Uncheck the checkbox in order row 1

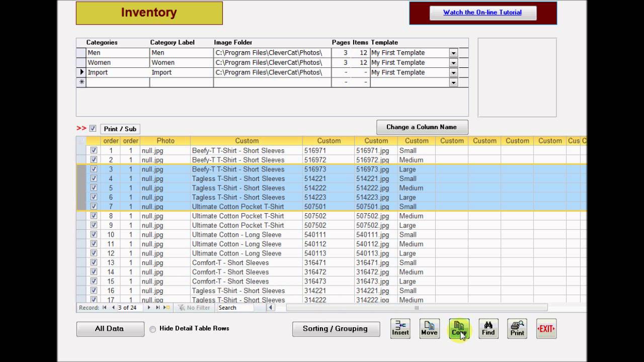94,150
